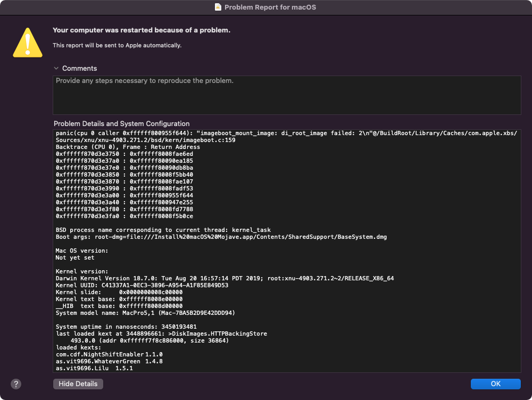Screen dimensions: 532x400
Task: Collapse the Comments disclosure chevron
Action: coord(56,68)
